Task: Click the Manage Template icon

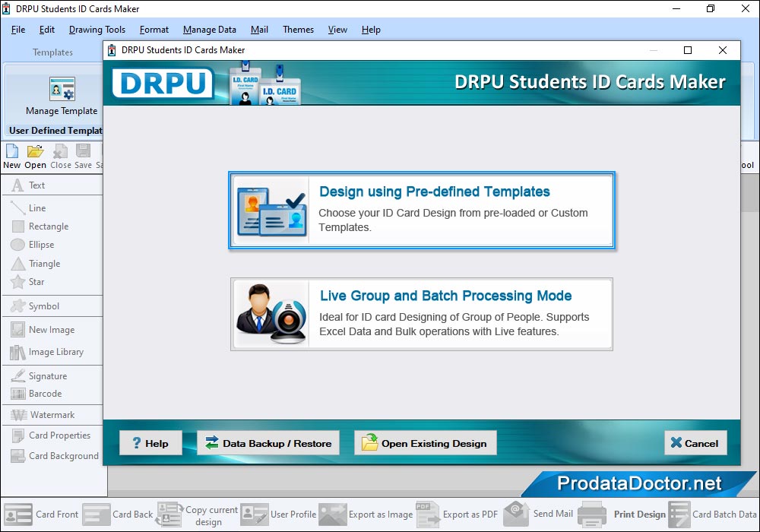Action: (x=62, y=89)
